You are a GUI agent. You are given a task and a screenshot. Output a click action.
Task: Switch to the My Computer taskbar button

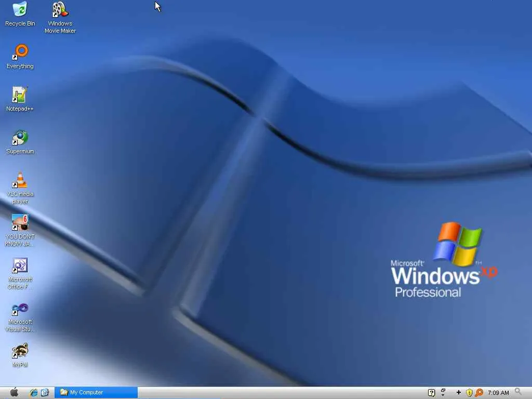click(x=96, y=393)
